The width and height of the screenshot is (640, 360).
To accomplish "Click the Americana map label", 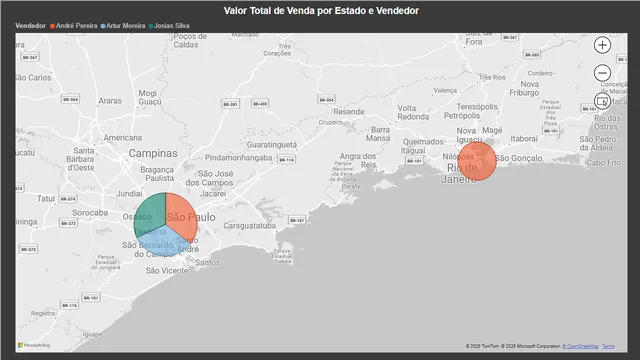I will (x=123, y=138).
